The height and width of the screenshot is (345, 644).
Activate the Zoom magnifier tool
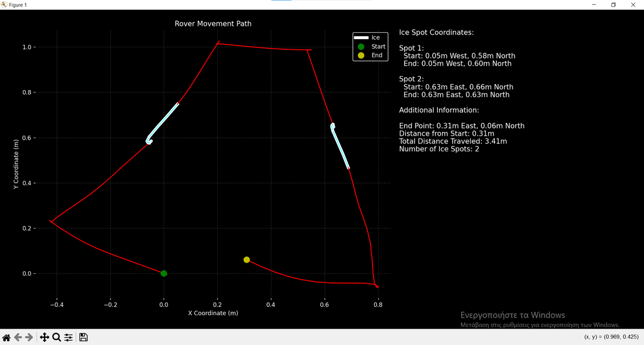[x=57, y=337]
